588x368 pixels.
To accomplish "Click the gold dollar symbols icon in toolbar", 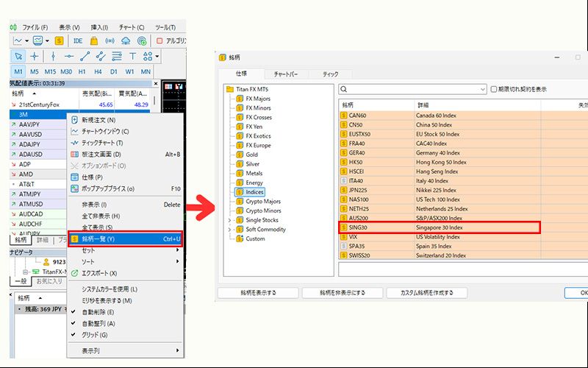I will [59, 40].
